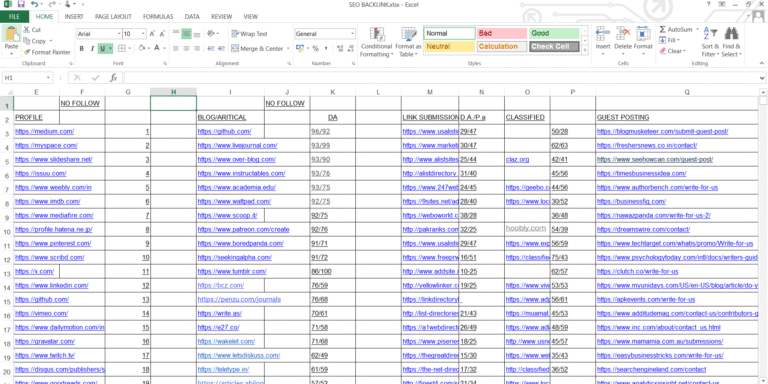
Task: Align text left
Action: pyautogui.click(x=176, y=48)
